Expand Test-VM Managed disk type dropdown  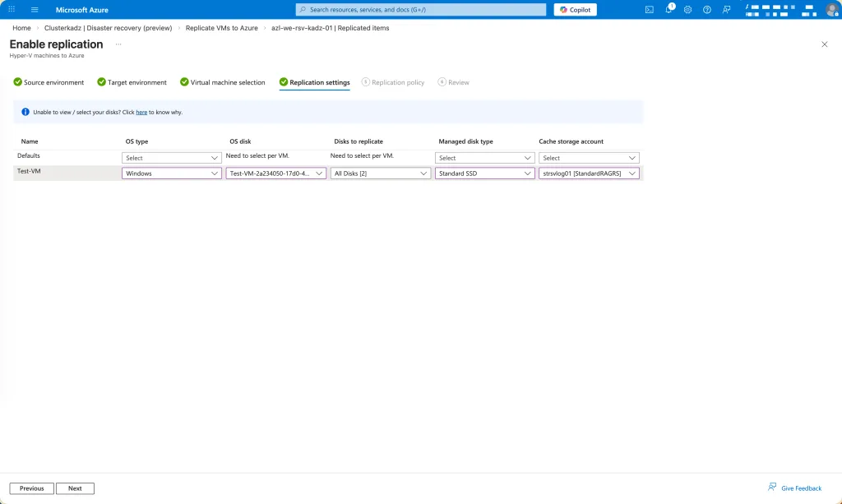[x=484, y=173]
